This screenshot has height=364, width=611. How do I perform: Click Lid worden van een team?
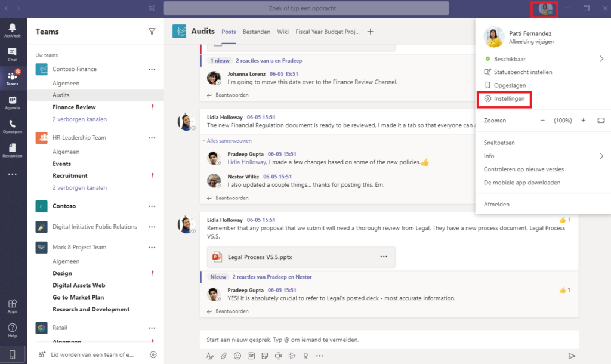(92, 354)
